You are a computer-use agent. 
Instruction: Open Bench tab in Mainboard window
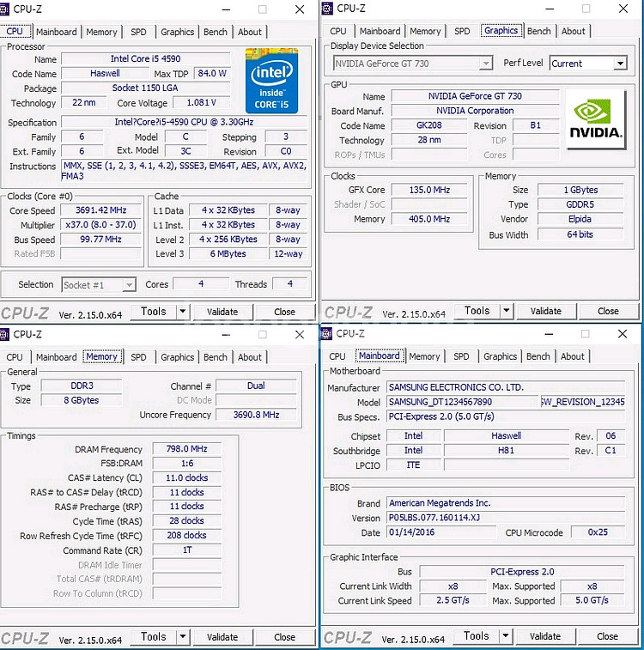click(538, 356)
